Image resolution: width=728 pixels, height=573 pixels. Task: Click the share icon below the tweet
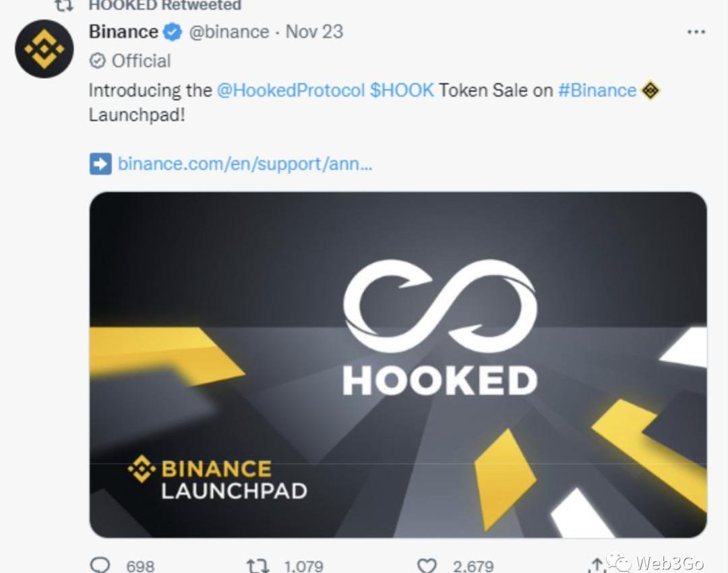click(597, 565)
